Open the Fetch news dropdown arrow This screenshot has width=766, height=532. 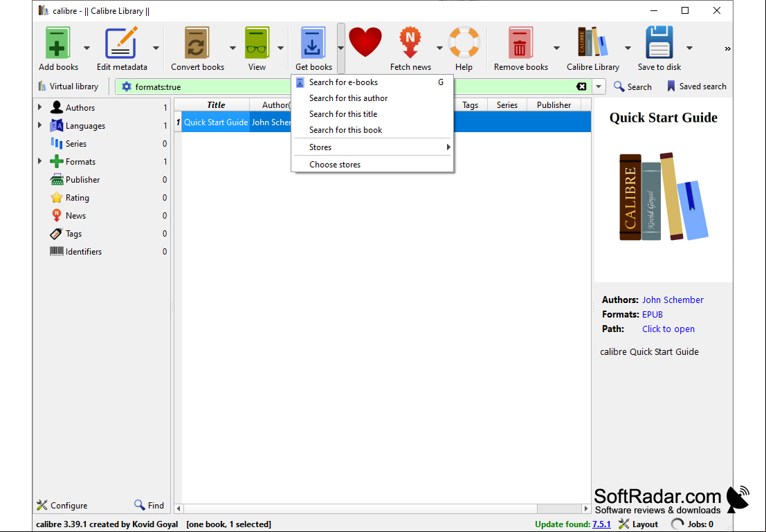439,48
